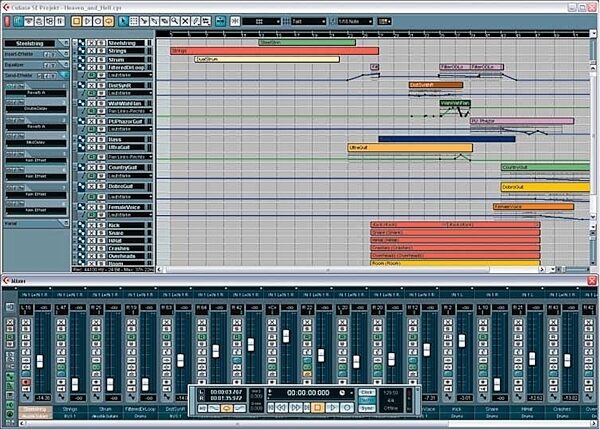Select the red Strings event in the timeline
Image resolution: width=600 pixels, height=430 pixels.
click(274, 50)
